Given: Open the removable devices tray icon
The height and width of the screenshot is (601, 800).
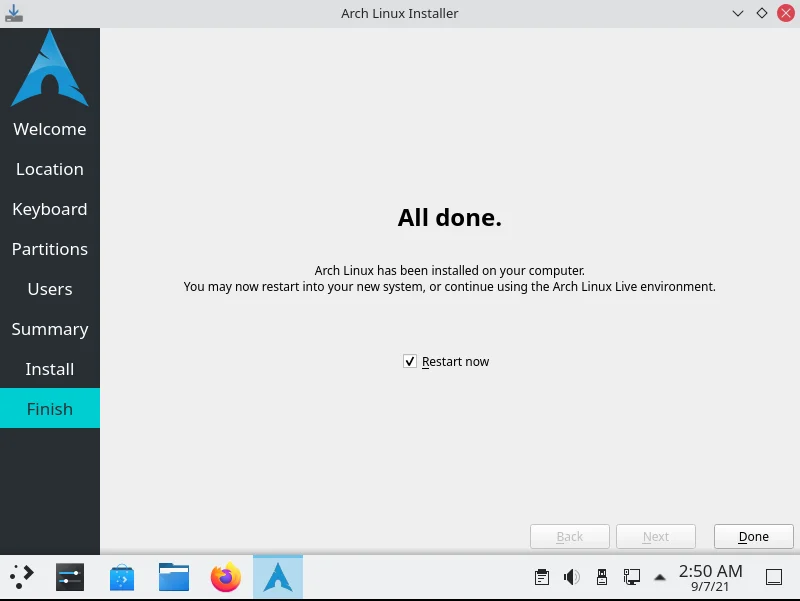Looking at the screenshot, I should tap(602, 577).
